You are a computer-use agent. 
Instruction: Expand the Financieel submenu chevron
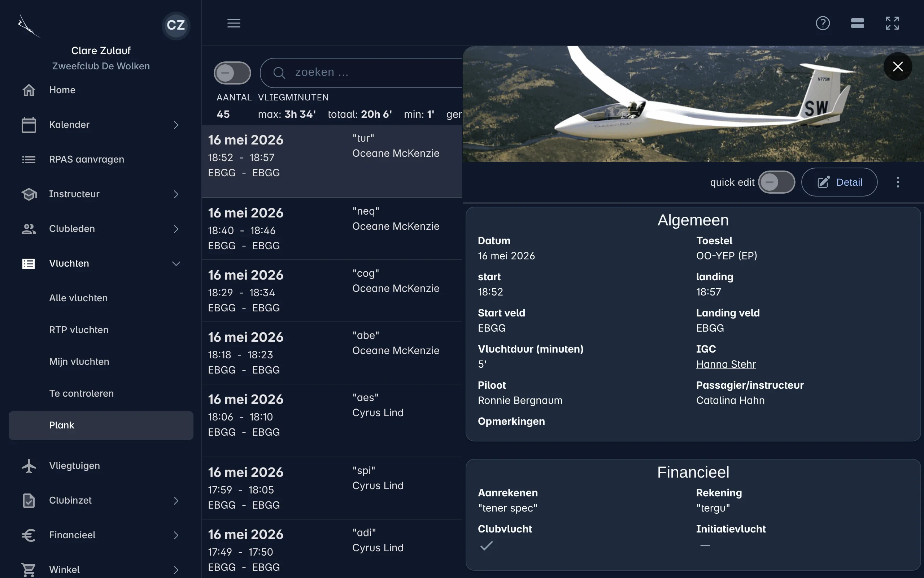176,535
